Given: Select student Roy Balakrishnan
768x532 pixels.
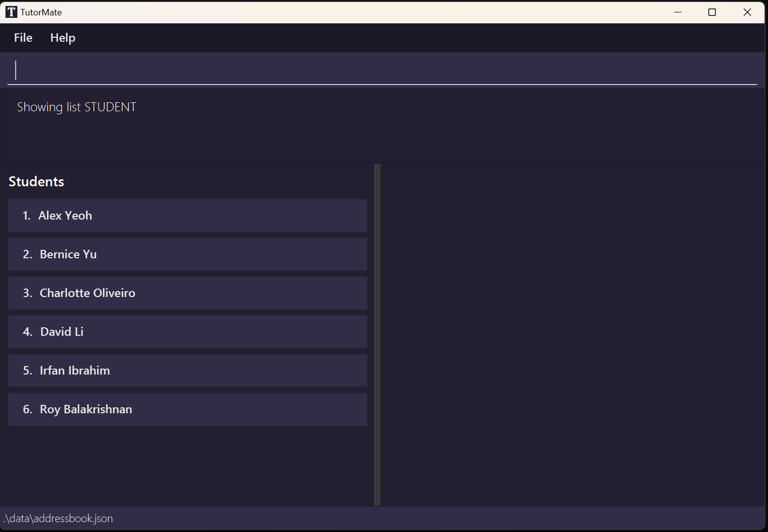Looking at the screenshot, I should click(x=188, y=409).
